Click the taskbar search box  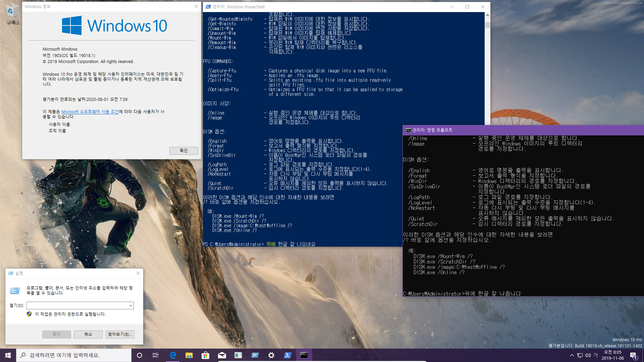(74, 355)
